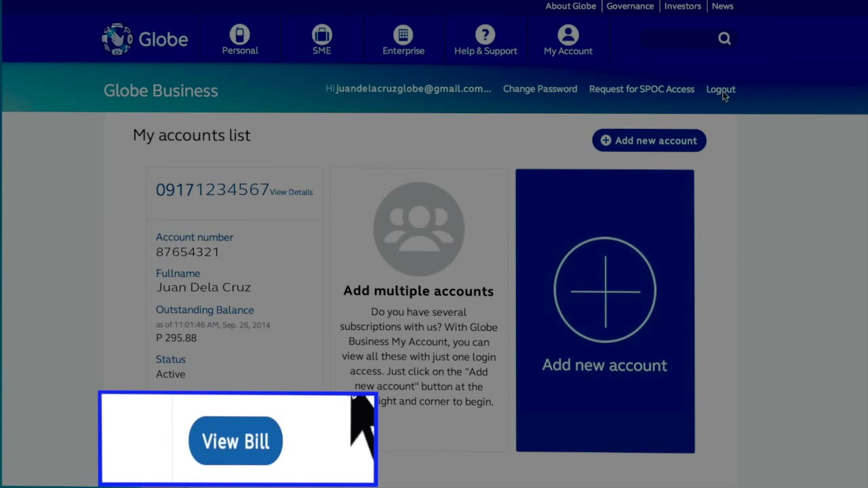Click the large plus circle icon
Image resolution: width=868 pixels, height=488 pixels.
click(x=605, y=290)
